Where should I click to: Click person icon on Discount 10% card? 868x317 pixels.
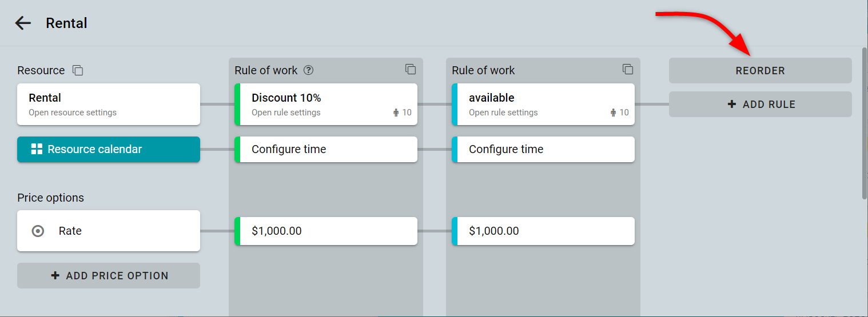coord(396,113)
